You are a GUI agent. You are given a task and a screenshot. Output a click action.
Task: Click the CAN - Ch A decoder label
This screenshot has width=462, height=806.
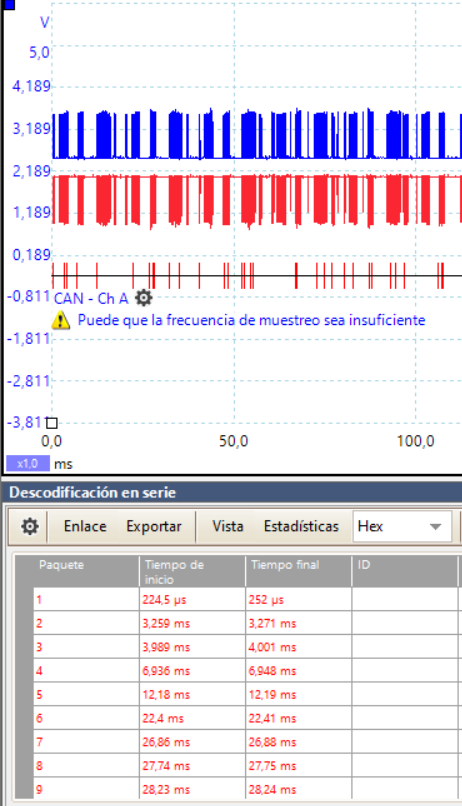(x=91, y=298)
